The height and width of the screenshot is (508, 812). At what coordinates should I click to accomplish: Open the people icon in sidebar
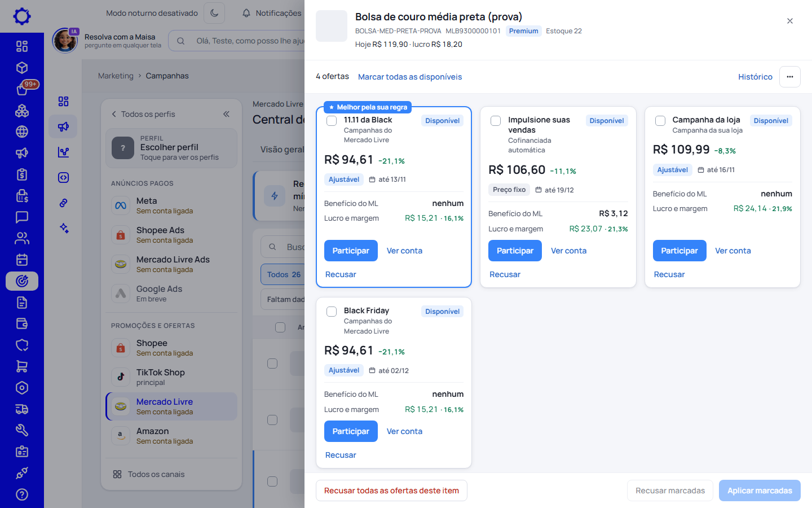point(22,238)
